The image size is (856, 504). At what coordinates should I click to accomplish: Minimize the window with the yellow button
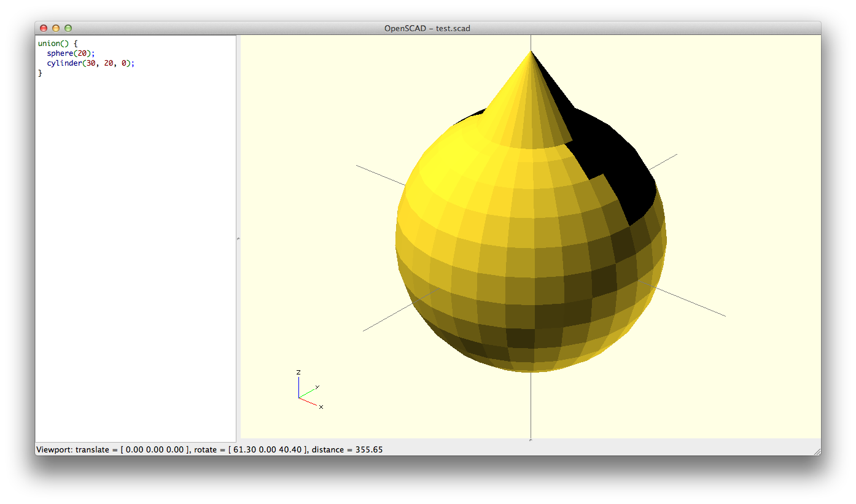tap(56, 28)
